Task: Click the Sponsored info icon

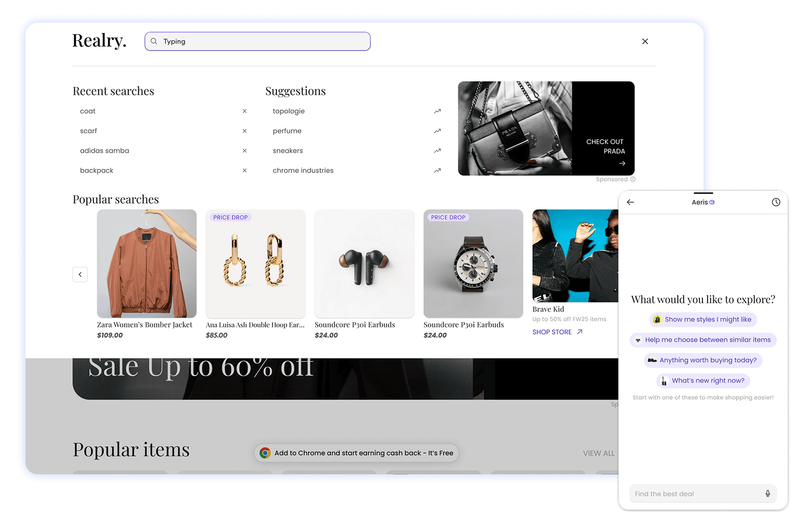Action: [633, 180]
